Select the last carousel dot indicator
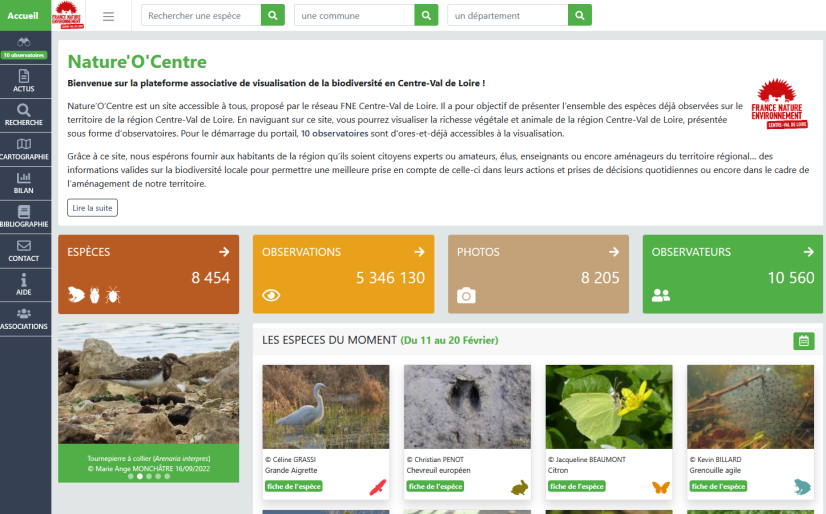This screenshot has width=826, height=514. [167, 476]
